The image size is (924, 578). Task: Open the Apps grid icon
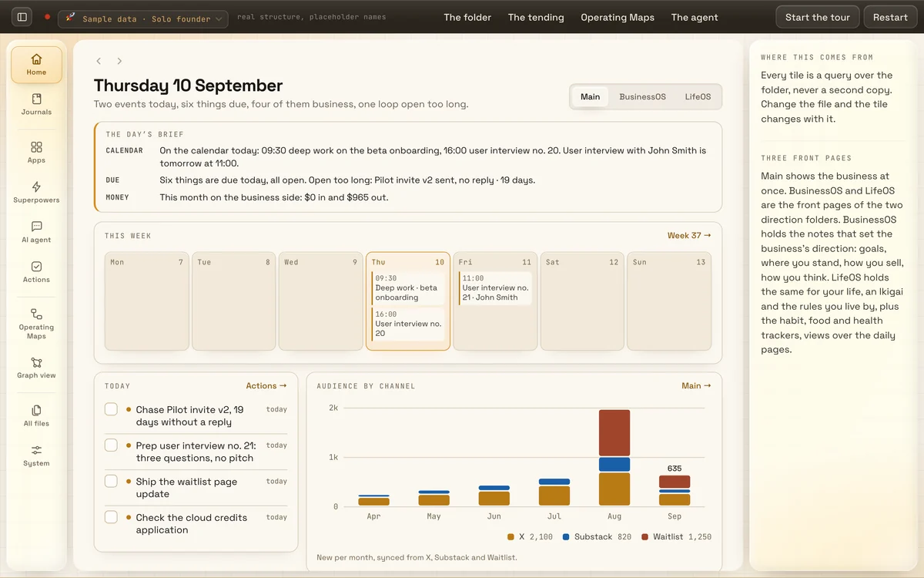pos(36,153)
